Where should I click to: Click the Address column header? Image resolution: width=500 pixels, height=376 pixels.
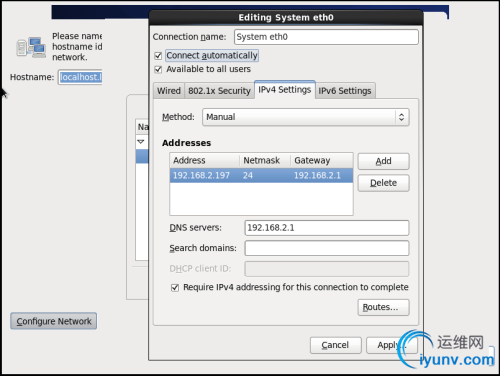(x=205, y=161)
